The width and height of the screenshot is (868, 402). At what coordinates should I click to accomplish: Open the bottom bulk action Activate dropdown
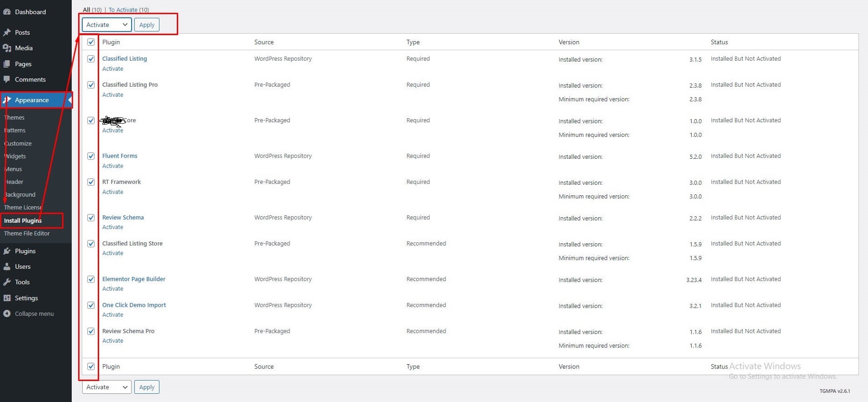(107, 387)
